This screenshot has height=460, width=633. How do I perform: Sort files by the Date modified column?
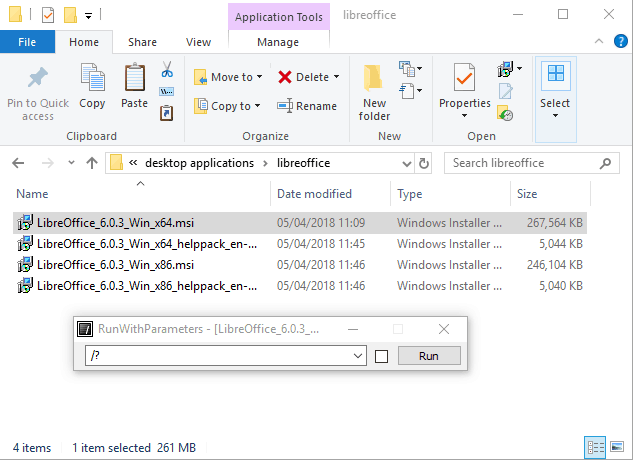(314, 194)
